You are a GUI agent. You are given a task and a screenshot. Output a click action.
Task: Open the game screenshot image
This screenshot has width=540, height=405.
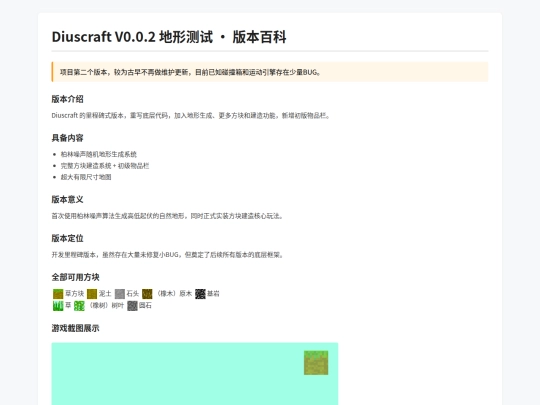tap(195, 374)
